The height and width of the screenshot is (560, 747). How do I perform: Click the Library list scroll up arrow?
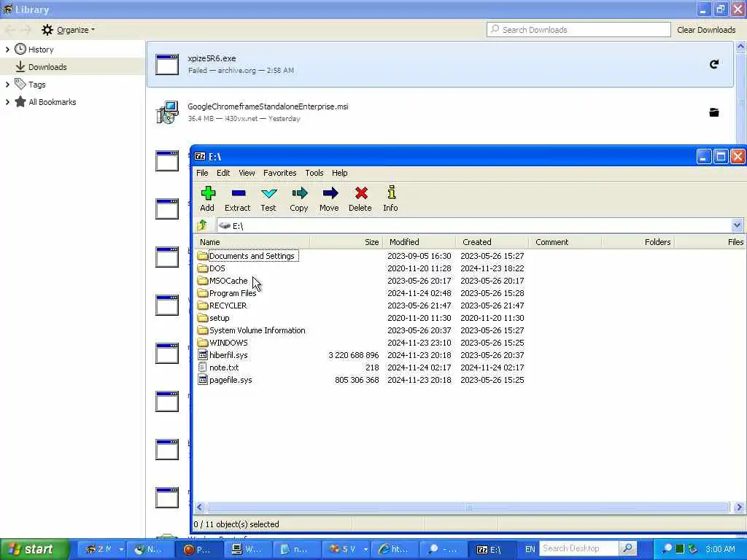point(740,47)
